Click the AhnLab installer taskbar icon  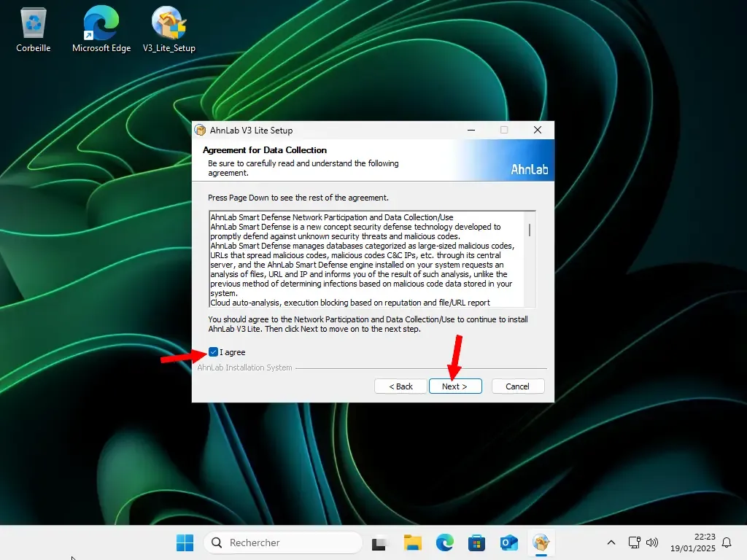[x=541, y=542]
